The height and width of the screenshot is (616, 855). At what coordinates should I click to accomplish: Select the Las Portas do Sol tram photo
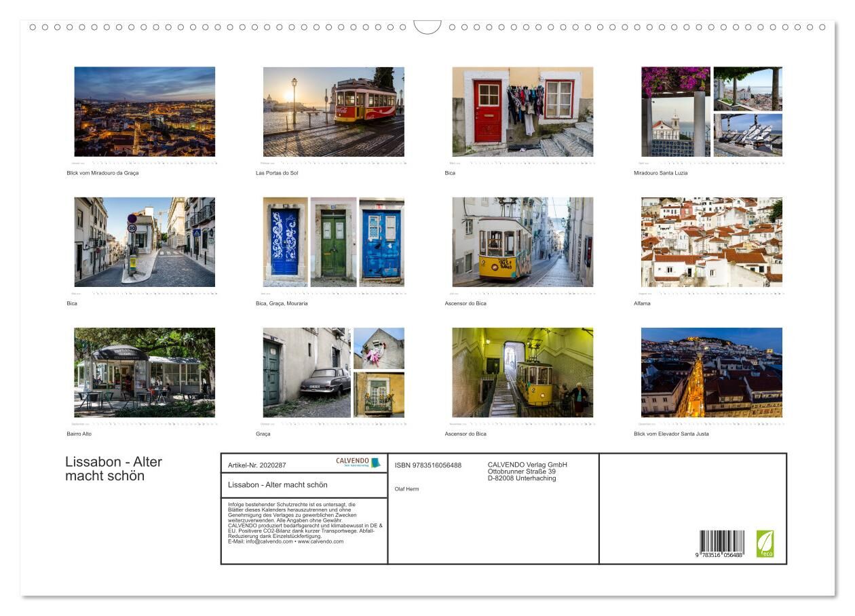coord(333,111)
